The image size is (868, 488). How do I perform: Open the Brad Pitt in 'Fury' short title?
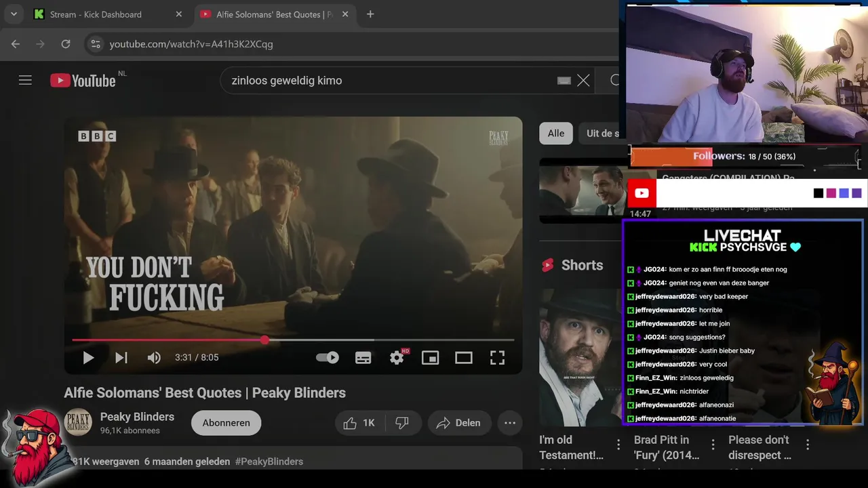667,448
